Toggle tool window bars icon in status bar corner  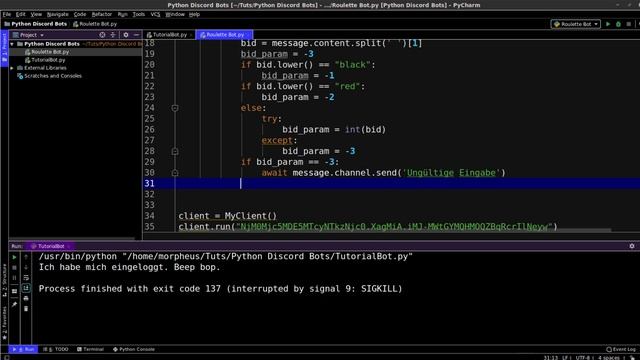(7, 358)
